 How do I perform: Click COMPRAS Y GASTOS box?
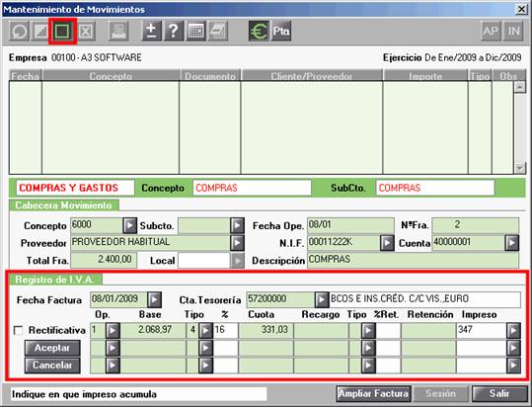[75, 188]
